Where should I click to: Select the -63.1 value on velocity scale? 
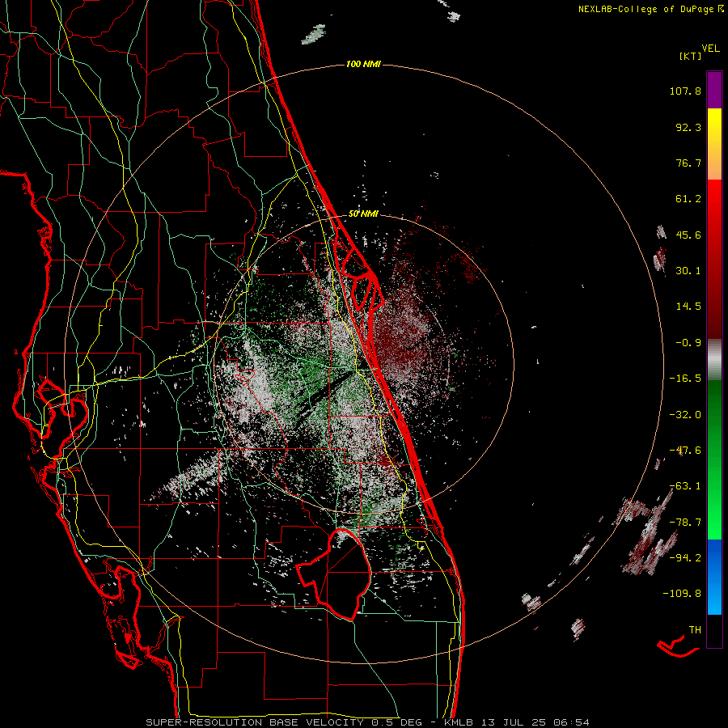point(685,486)
